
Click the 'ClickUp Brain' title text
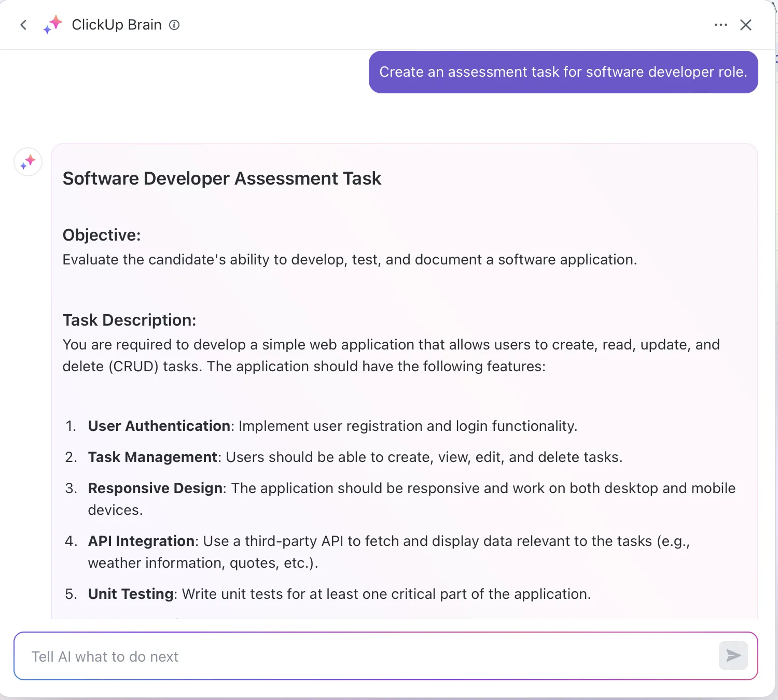[x=117, y=25]
